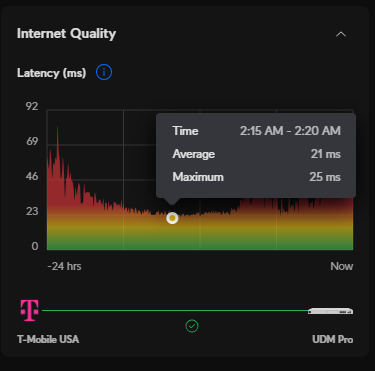This screenshot has width=375, height=371.
Task: Collapse the Internet Quality panel chevron
Action: pyautogui.click(x=341, y=34)
